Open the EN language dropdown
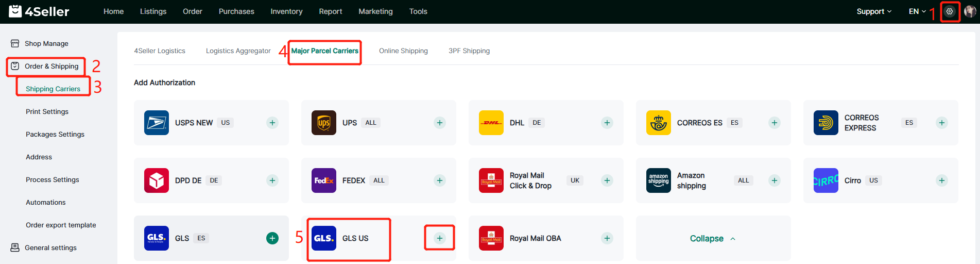The width and height of the screenshot is (980, 264). pyautogui.click(x=917, y=11)
